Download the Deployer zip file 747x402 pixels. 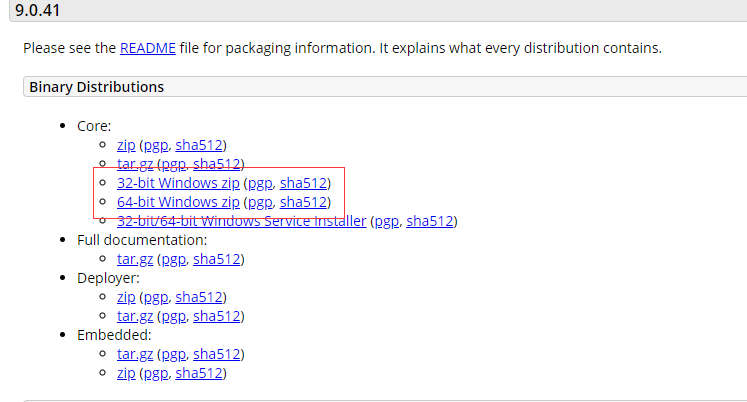[x=126, y=298]
